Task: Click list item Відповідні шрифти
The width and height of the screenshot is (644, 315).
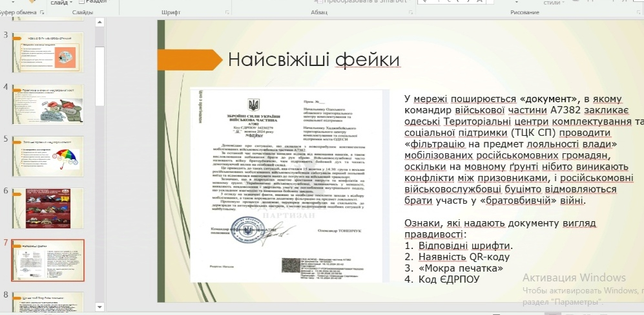Action: 465,246
